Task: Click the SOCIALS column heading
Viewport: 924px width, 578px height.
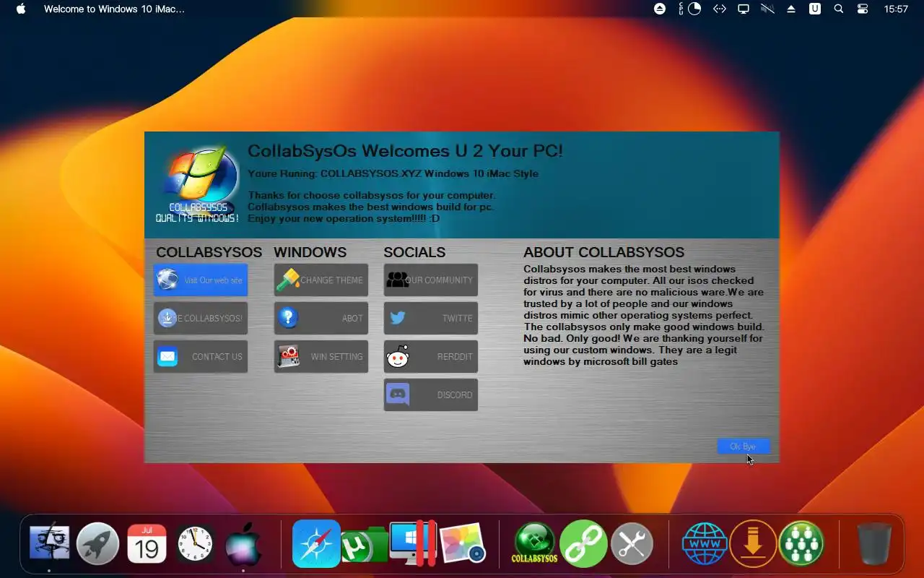Action: (414, 252)
